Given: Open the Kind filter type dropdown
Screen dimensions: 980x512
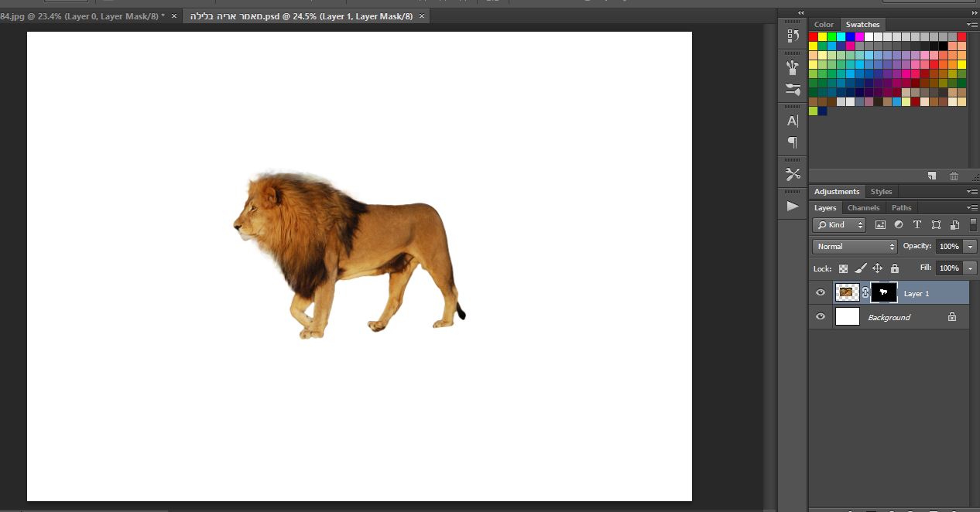Looking at the screenshot, I should click(x=840, y=225).
